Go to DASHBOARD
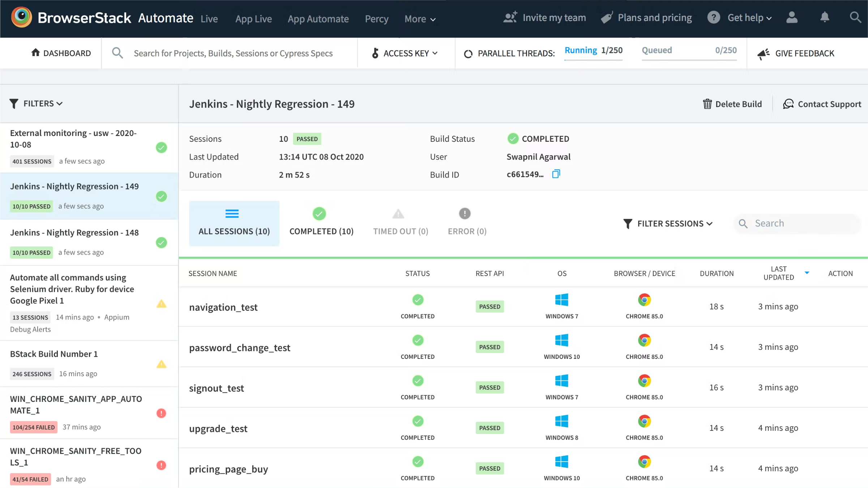Image resolution: width=868 pixels, height=488 pixels. [x=61, y=53]
